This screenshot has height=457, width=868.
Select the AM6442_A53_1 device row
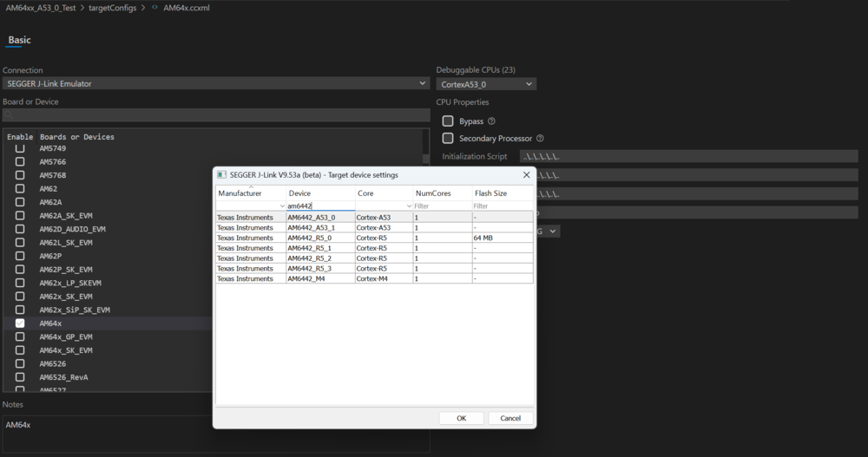pos(374,227)
